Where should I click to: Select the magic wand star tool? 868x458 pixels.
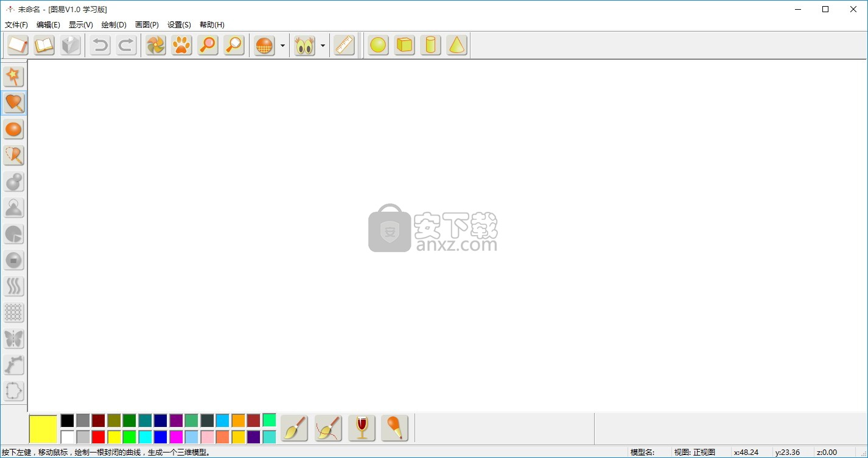(13, 76)
